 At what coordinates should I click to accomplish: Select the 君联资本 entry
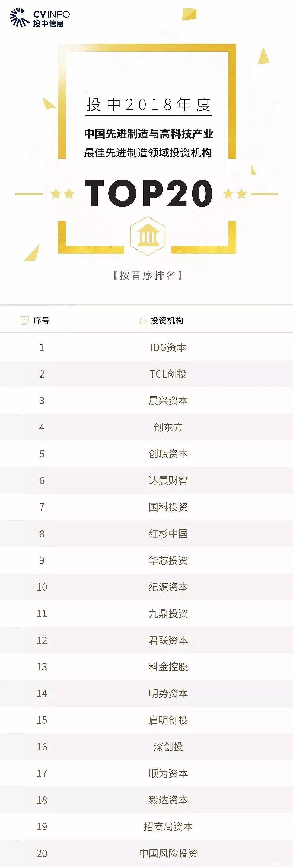coord(168,640)
